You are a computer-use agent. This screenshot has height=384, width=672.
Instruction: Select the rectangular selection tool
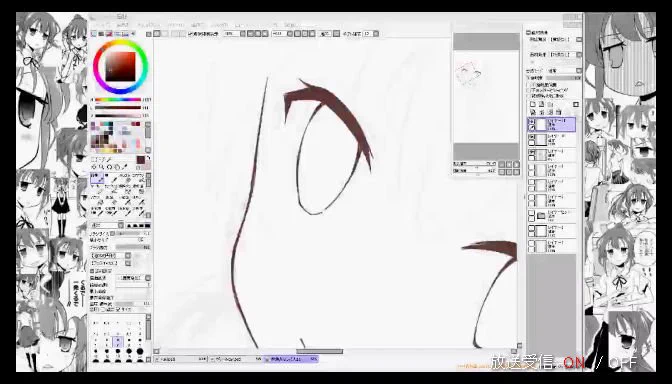click(x=94, y=160)
